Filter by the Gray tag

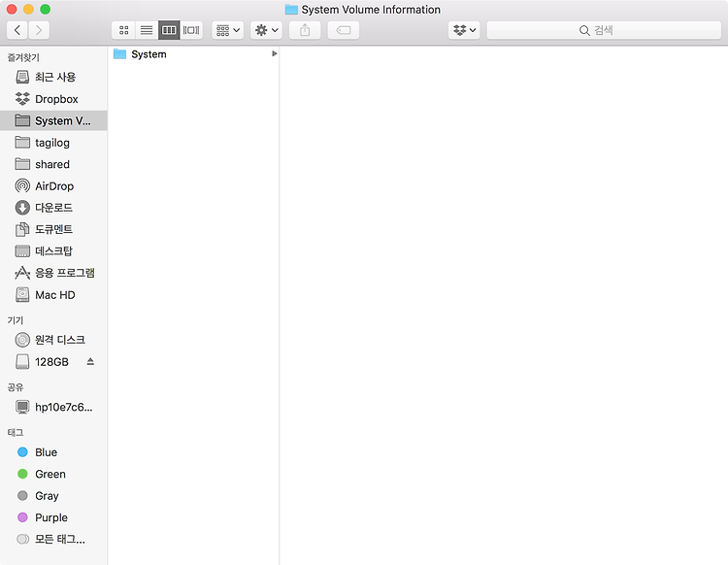tap(53, 496)
